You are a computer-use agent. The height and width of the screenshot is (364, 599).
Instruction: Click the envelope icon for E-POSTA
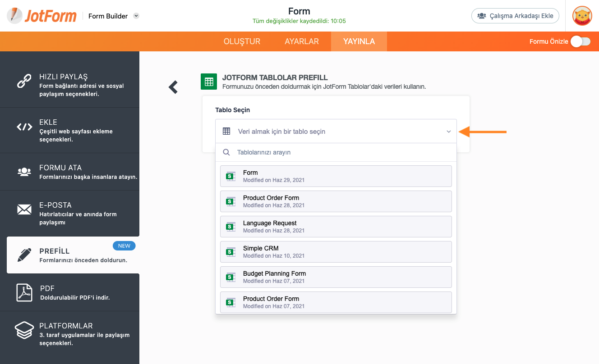pyautogui.click(x=24, y=209)
